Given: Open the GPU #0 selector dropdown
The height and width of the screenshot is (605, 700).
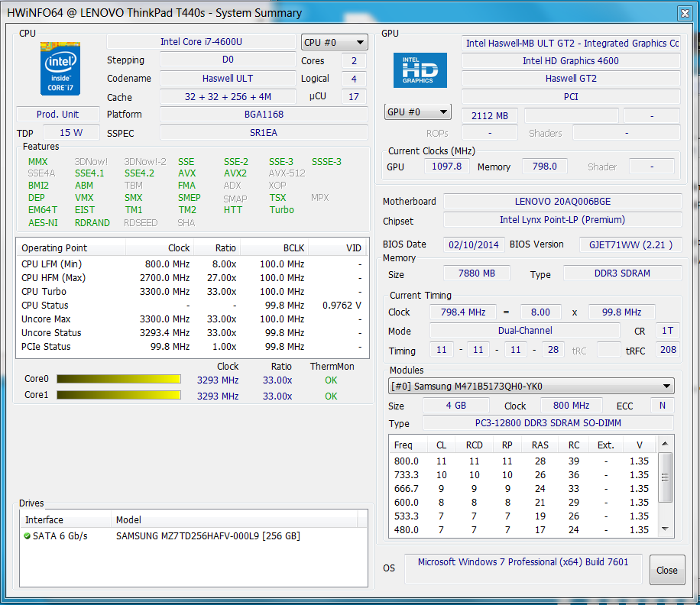Looking at the screenshot, I should tap(417, 112).
